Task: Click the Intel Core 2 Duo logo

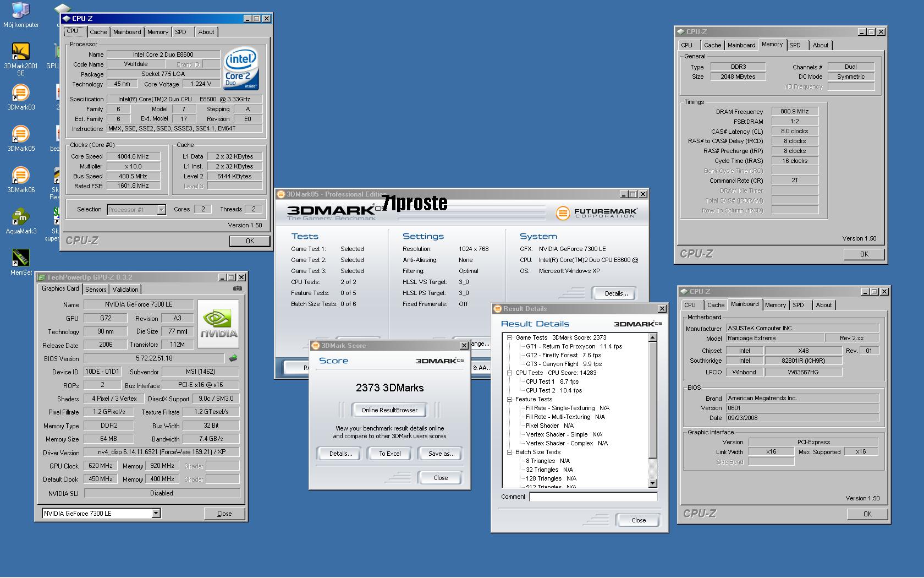Action: [241, 70]
